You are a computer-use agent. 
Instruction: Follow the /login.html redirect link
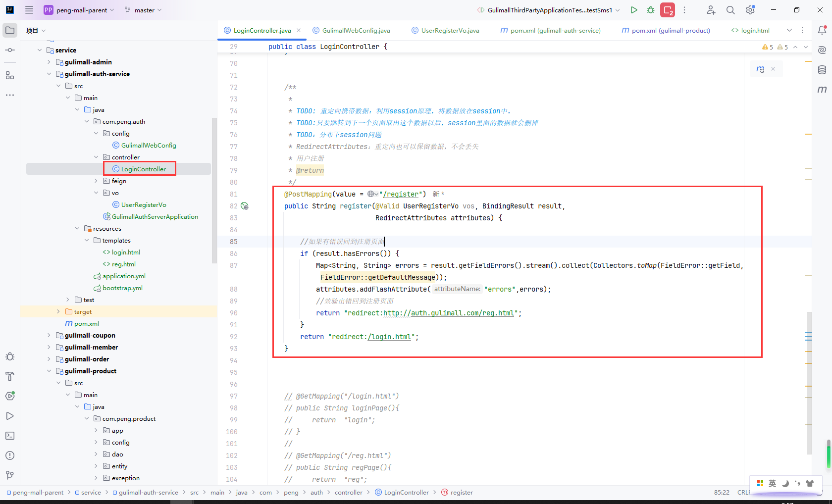coord(389,337)
